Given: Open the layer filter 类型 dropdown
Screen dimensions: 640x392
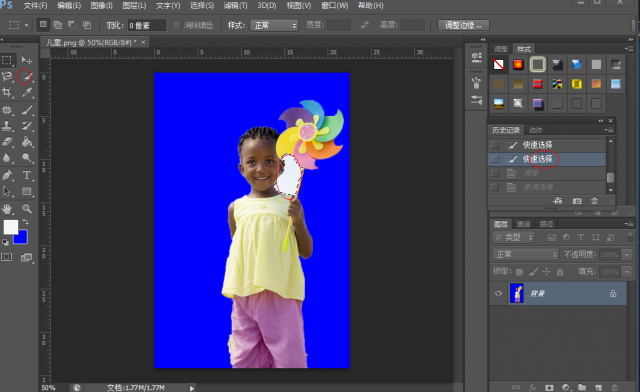Looking at the screenshot, I should tap(514, 237).
